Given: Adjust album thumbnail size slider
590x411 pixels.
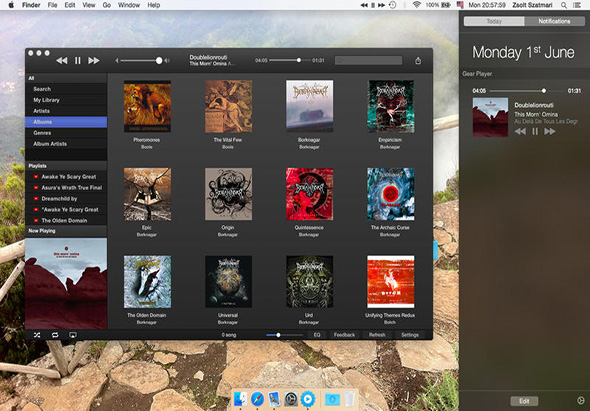Looking at the screenshot, I should (284, 335).
